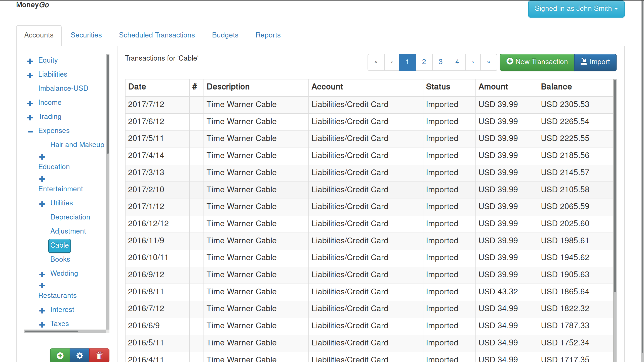Collapse the Expenses account tree

[30, 131]
